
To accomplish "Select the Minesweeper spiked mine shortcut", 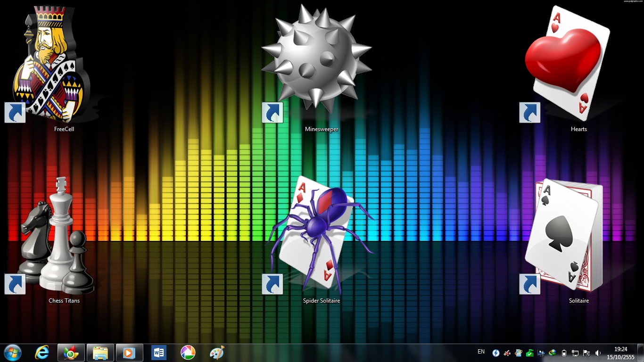I will 317,69.
